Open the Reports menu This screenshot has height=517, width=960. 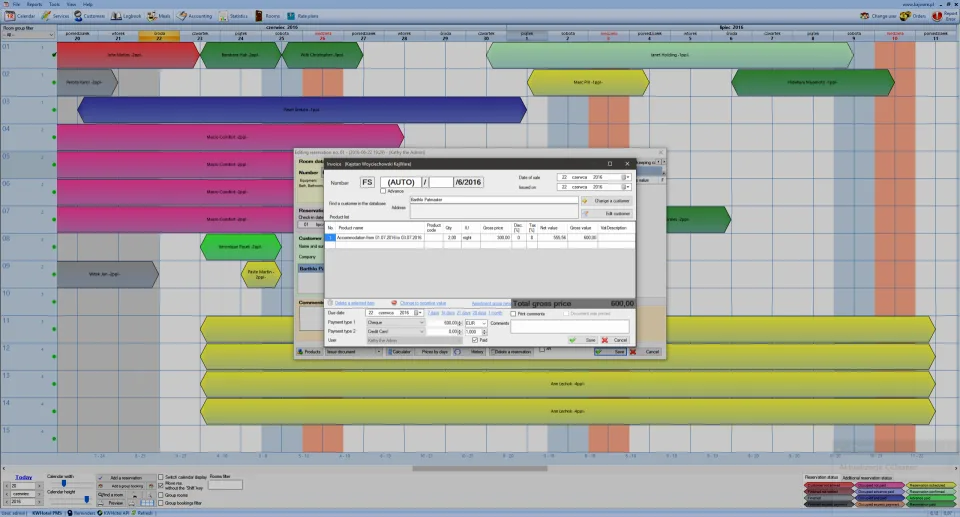pyautogui.click(x=34, y=4)
